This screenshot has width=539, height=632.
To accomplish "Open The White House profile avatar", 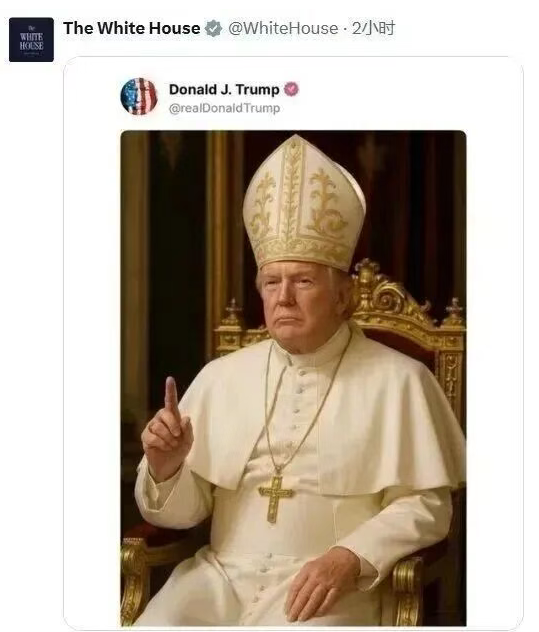I will 31,40.
